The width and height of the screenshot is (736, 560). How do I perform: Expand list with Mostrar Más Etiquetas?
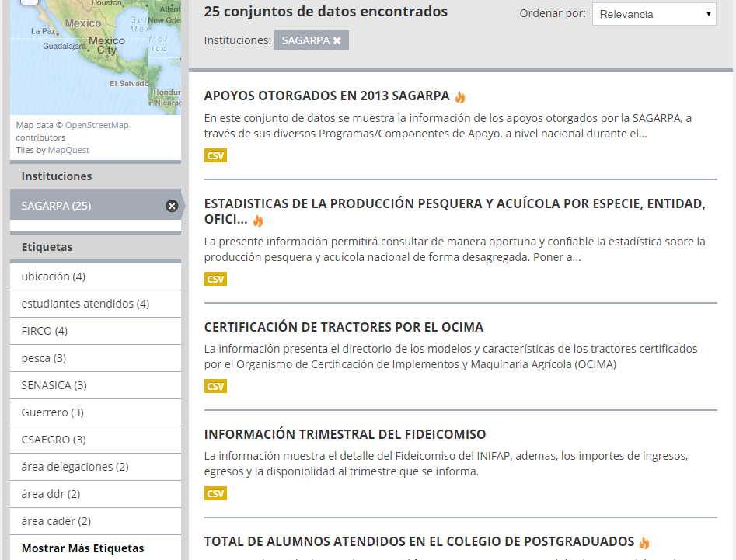[82, 548]
